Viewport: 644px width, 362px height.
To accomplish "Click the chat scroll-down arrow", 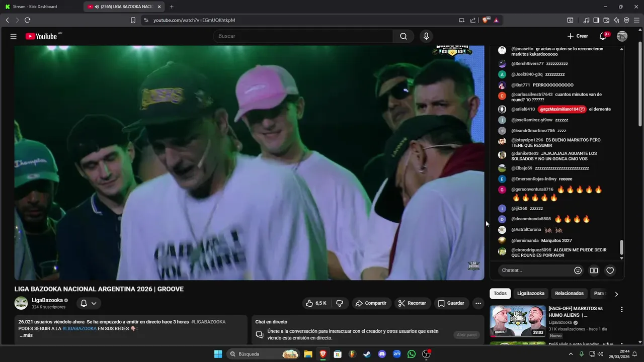I will pos(621,258).
